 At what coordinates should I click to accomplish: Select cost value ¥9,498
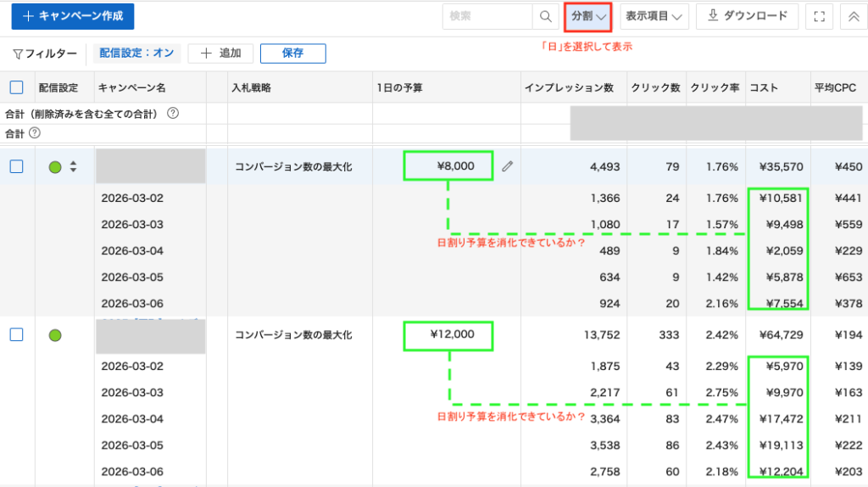(784, 224)
